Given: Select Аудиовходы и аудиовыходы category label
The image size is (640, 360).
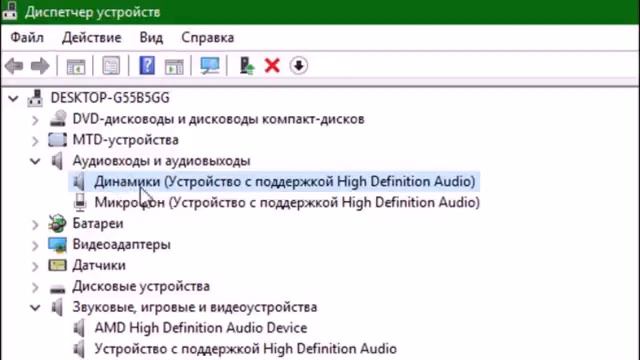Looking at the screenshot, I should [161, 161].
